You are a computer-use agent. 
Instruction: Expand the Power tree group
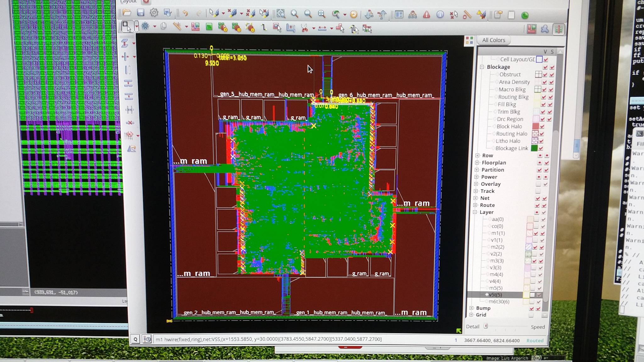[x=476, y=177]
